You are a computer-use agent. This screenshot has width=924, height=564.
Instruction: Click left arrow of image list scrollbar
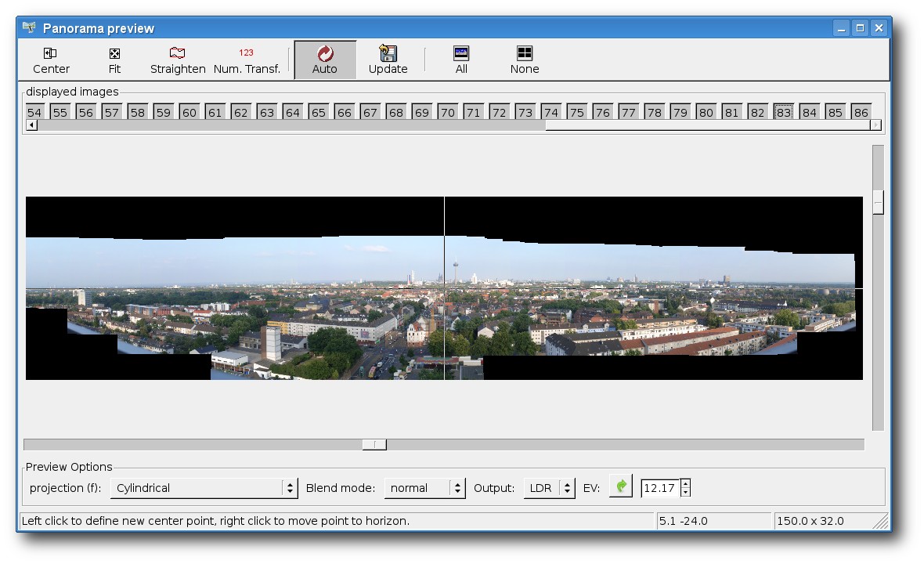tap(32, 125)
